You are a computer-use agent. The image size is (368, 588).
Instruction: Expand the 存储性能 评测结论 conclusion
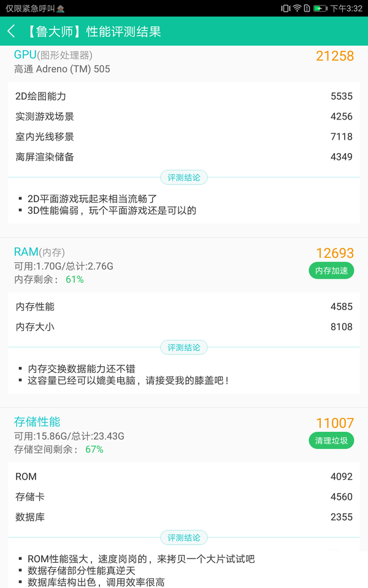click(183, 537)
